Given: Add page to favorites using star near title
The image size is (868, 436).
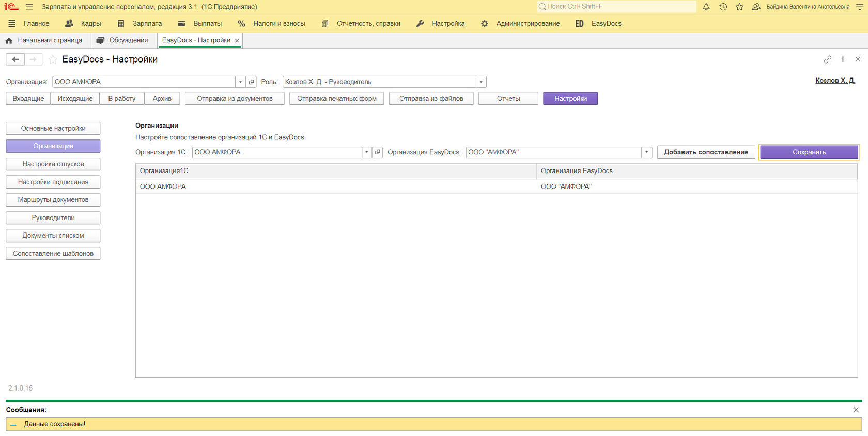Looking at the screenshot, I should 53,59.
